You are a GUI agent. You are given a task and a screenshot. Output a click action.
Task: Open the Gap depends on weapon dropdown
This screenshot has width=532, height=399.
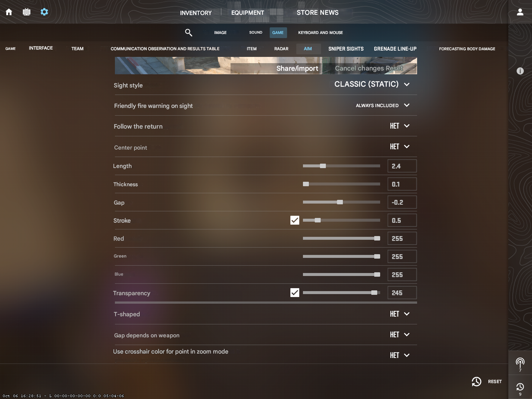point(399,335)
